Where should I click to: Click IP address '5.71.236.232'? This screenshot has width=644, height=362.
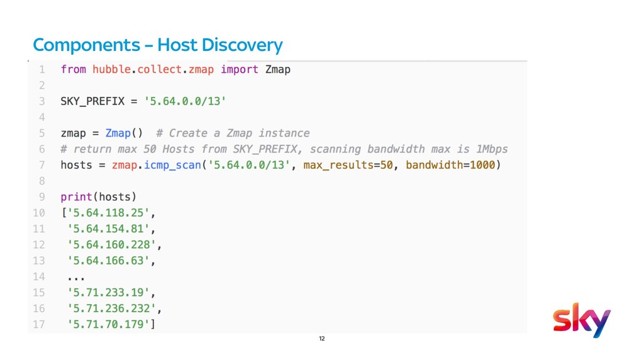[112, 308]
